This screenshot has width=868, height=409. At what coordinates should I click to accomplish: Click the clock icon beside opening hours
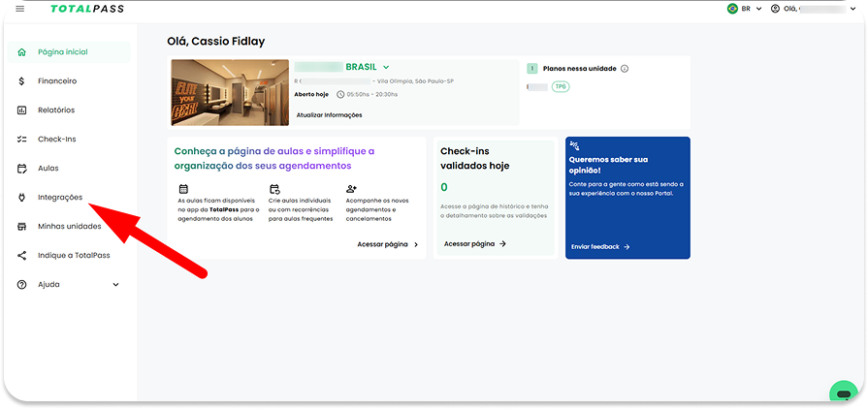tap(340, 95)
